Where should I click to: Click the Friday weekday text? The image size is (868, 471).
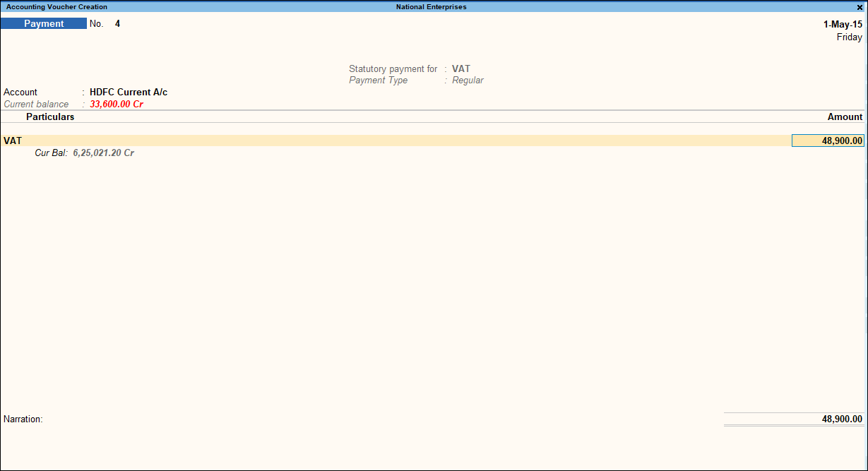(x=850, y=37)
